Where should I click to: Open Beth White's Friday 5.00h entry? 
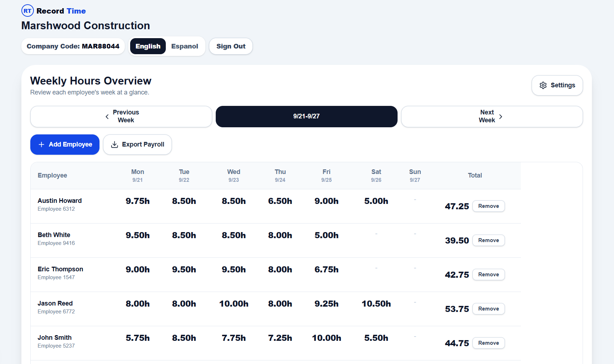(x=327, y=235)
